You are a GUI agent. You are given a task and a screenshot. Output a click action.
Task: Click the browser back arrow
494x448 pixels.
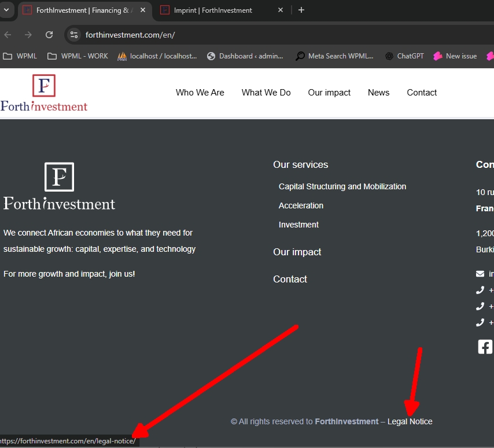[x=8, y=35]
